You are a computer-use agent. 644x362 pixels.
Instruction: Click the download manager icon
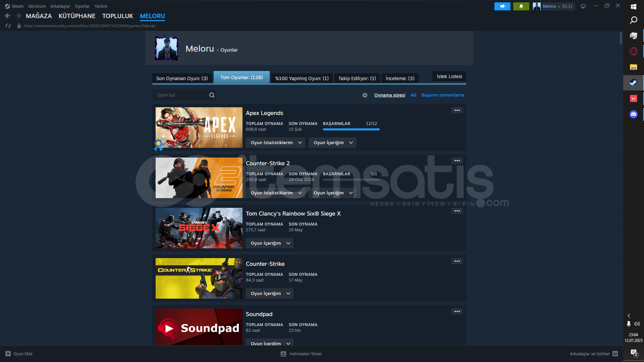(x=283, y=354)
